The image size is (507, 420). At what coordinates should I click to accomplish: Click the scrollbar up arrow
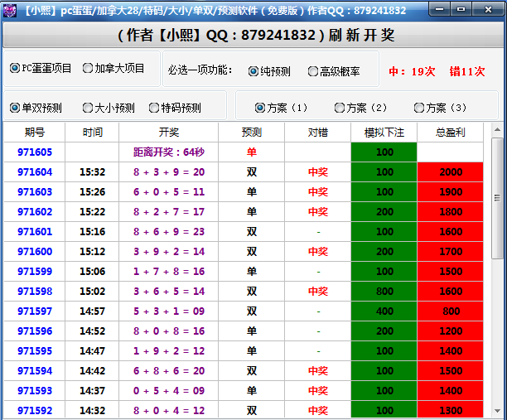tap(497, 130)
